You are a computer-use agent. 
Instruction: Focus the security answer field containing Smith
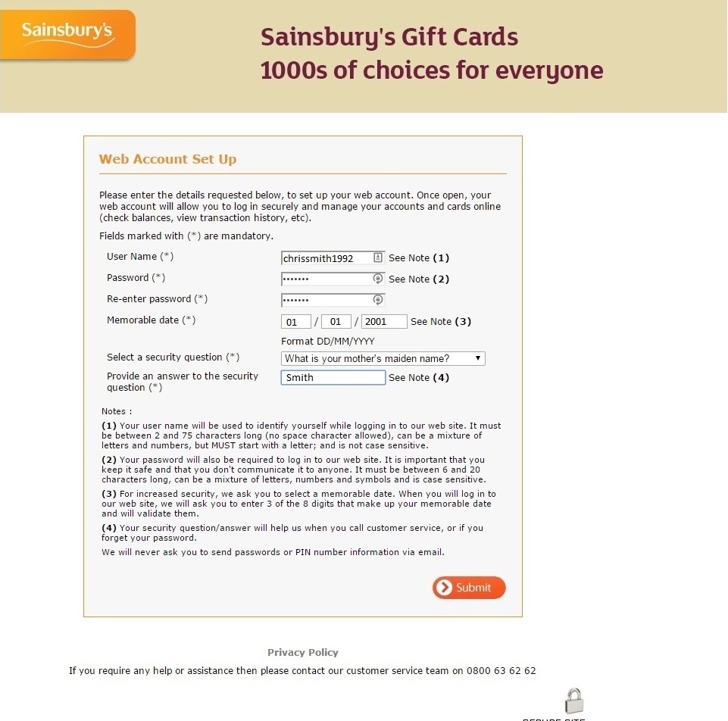[333, 377]
